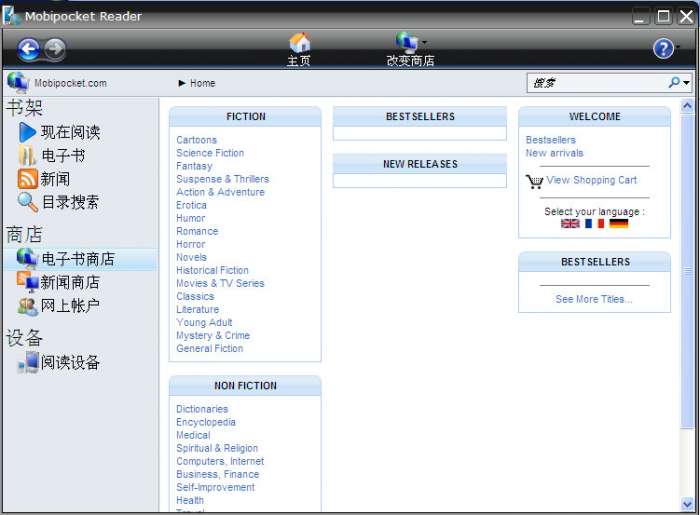Open Self-Improvement category link
The height and width of the screenshot is (515, 700).
click(x=215, y=487)
